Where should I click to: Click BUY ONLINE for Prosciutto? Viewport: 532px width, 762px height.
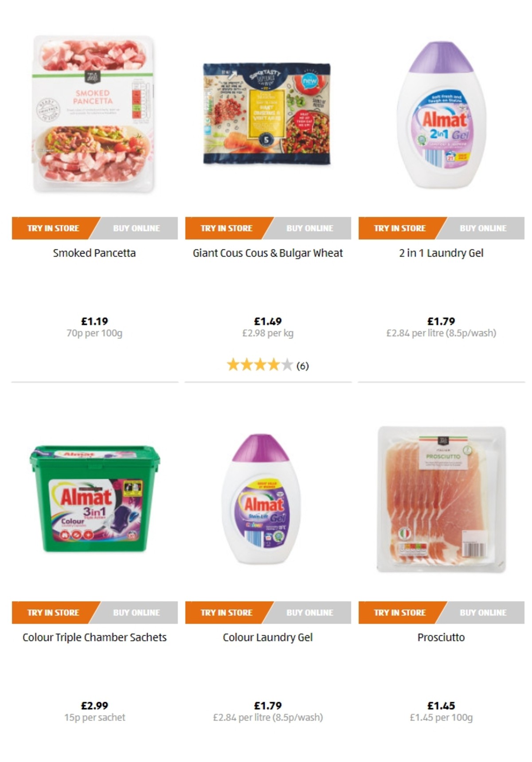(x=482, y=613)
